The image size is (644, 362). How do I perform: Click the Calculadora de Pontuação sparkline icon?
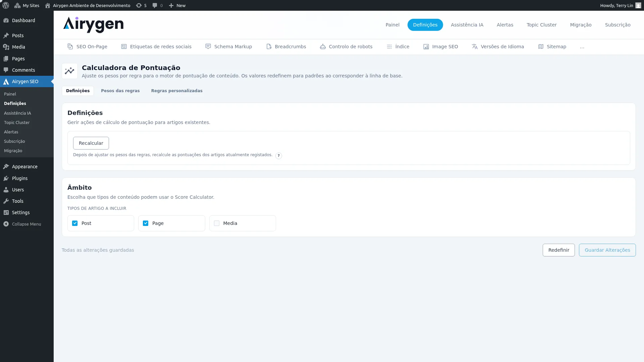click(70, 71)
